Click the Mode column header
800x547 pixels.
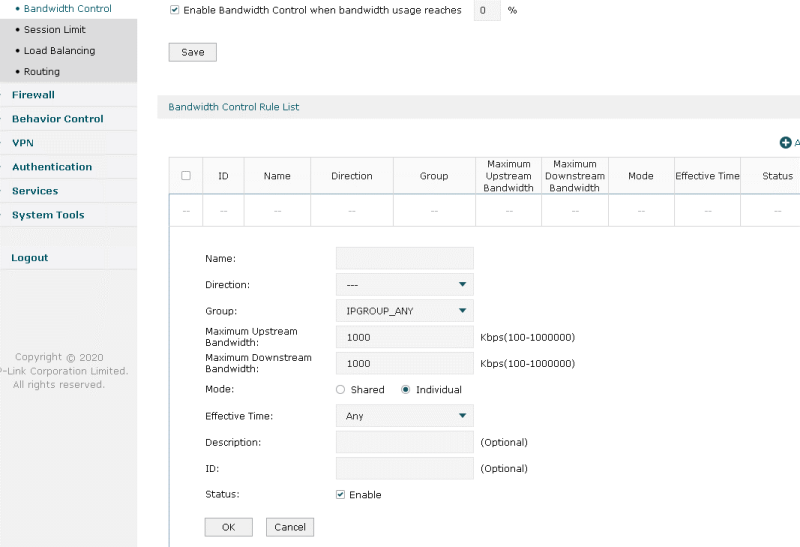tap(641, 176)
